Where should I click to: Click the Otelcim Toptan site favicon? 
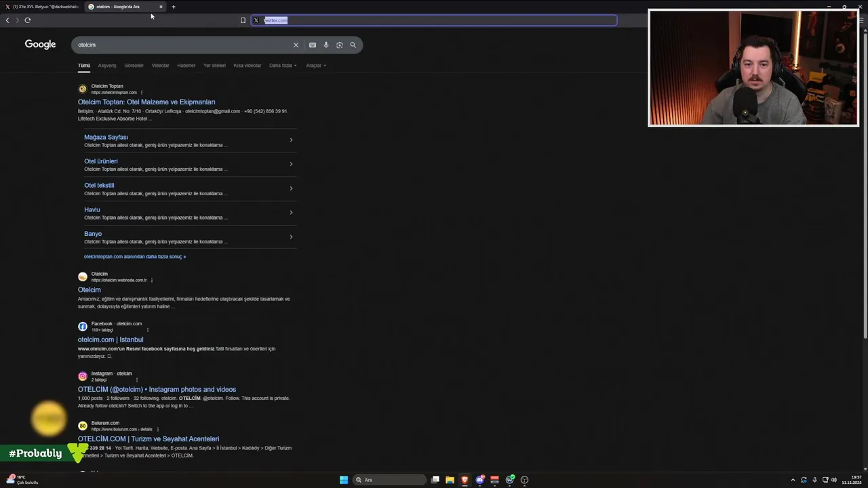click(83, 89)
